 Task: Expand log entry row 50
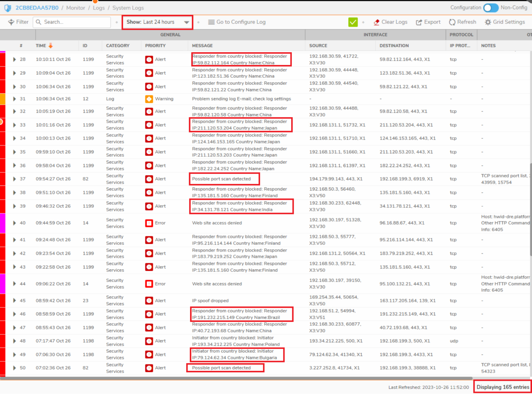click(x=15, y=368)
